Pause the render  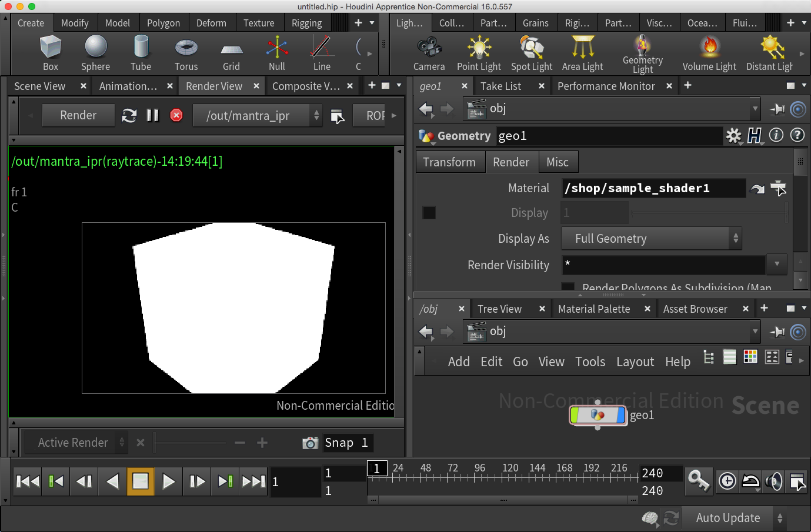click(152, 115)
